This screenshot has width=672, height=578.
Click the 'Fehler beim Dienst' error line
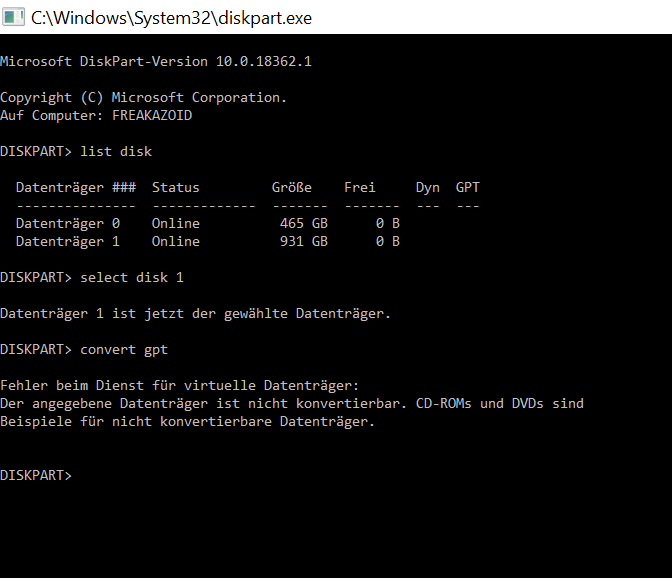point(179,385)
